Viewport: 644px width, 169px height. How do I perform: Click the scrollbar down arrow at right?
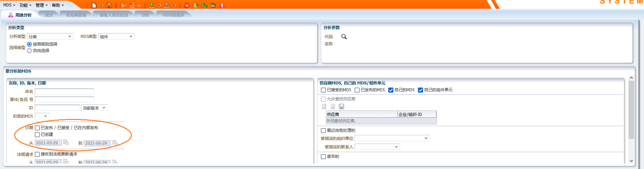tap(631, 161)
